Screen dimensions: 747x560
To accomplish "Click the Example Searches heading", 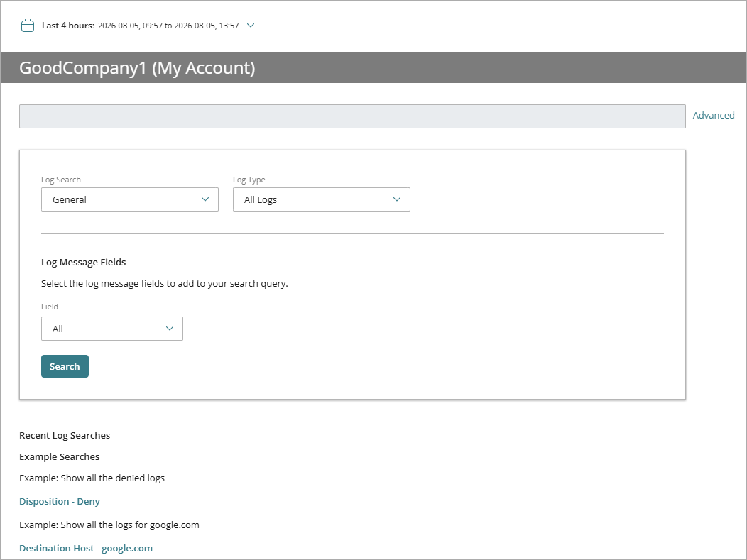I will (60, 456).
